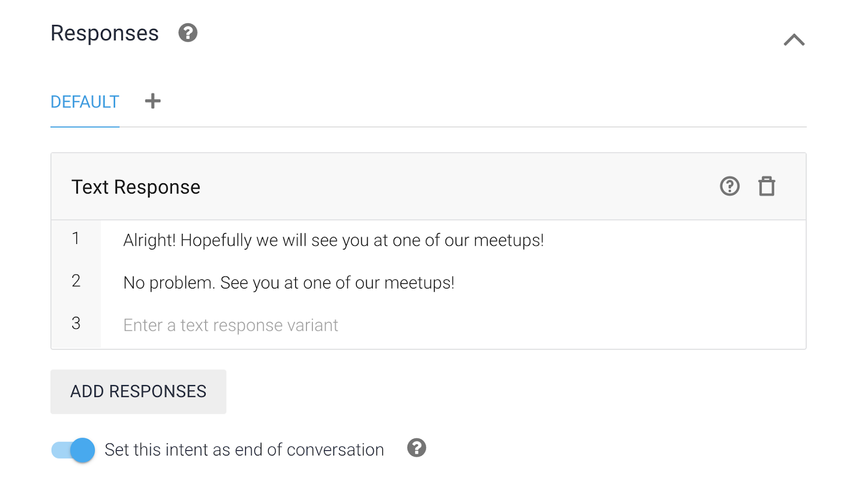Screen dimensions: 868x500
Task: Click 'Set this intent as end of conversation' label
Action: pyautogui.click(x=244, y=450)
